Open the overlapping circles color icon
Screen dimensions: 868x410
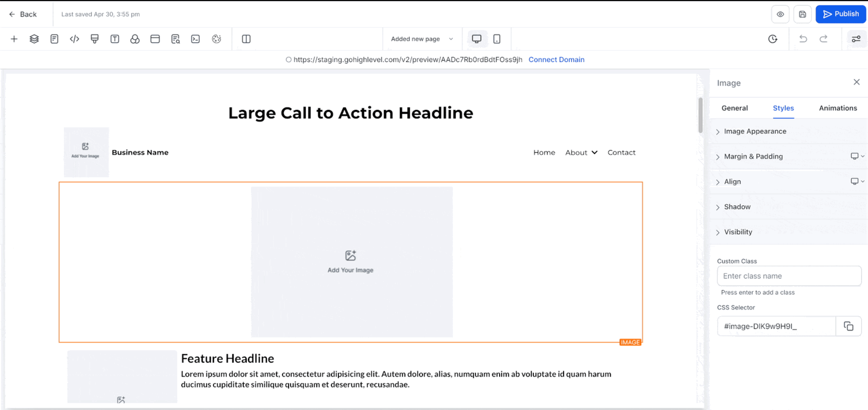(x=135, y=39)
